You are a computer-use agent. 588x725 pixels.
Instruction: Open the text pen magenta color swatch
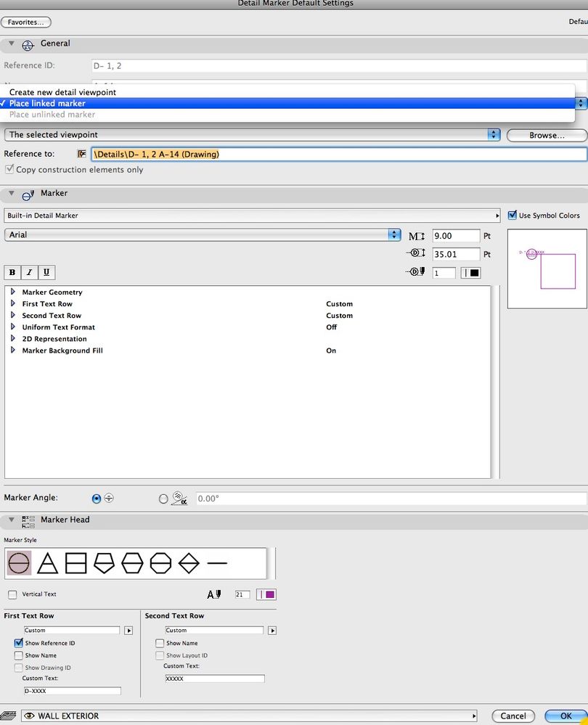[x=266, y=594]
